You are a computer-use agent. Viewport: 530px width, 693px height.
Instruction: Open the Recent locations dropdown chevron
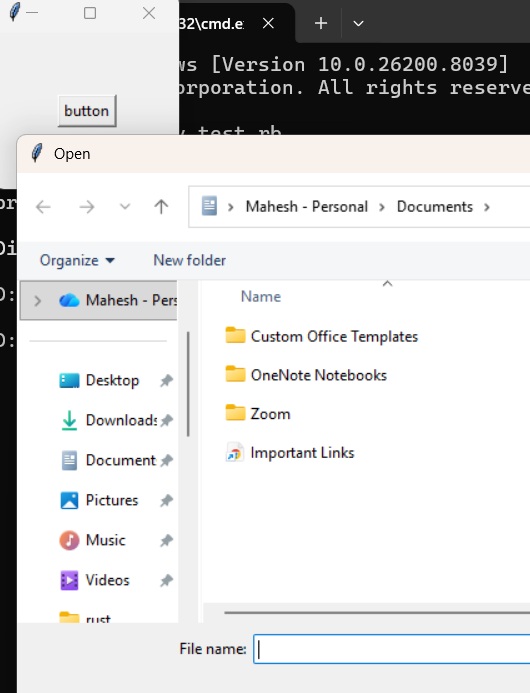(125, 206)
